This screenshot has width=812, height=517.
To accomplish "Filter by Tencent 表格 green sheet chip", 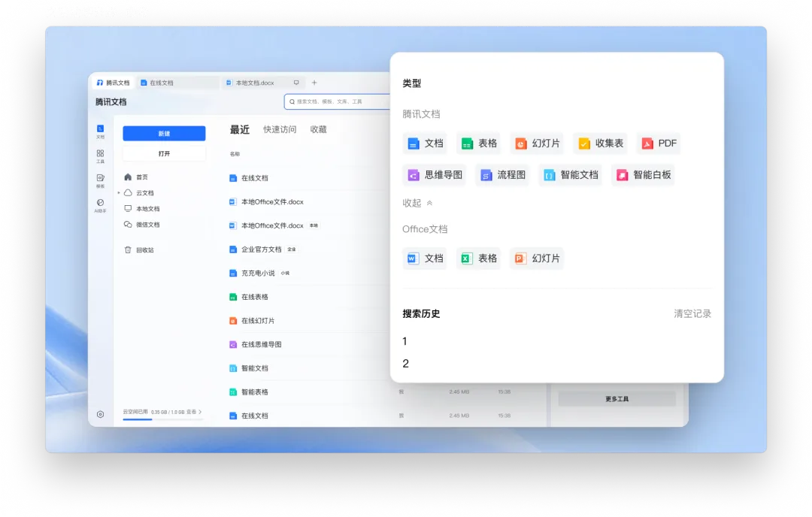I will click(478, 144).
